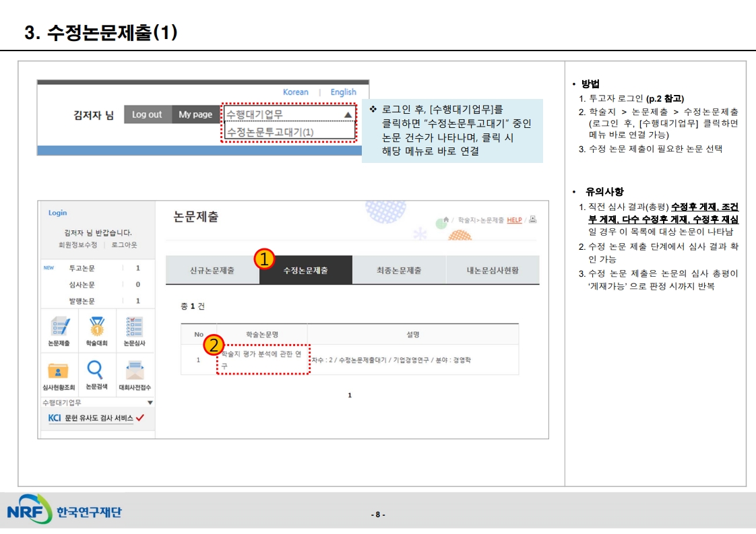Open the 대회사전접수 envelope icon

(135, 375)
